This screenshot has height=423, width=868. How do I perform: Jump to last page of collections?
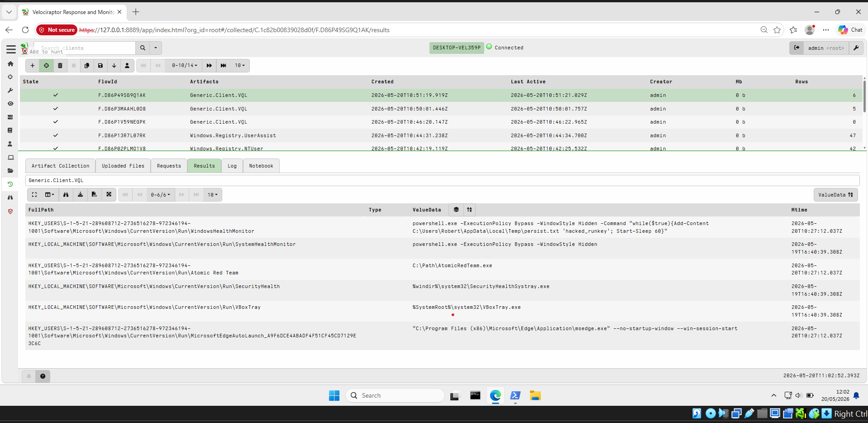224,66
